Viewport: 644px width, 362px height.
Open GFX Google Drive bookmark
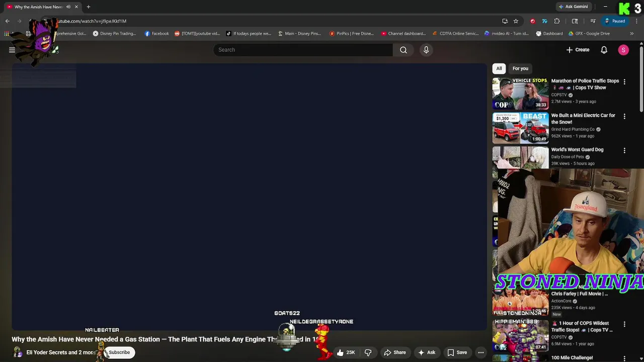[589, 34]
